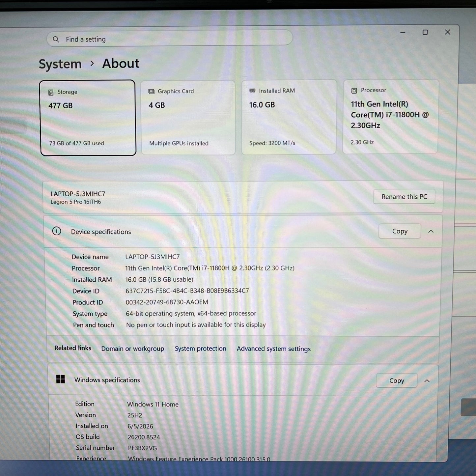Viewport: 476px width, 476px height.
Task: Collapse the Device specifications section
Action: [x=431, y=231]
